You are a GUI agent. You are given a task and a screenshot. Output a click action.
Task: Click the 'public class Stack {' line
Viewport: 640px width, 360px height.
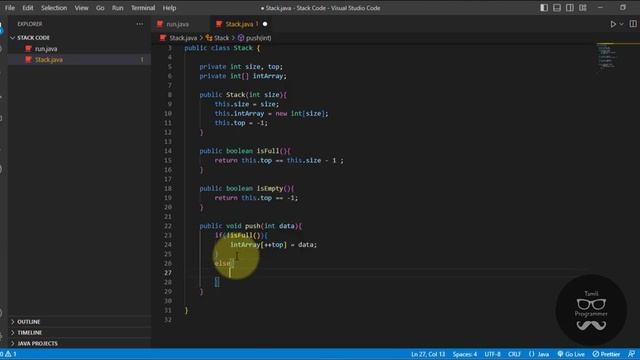click(222, 48)
